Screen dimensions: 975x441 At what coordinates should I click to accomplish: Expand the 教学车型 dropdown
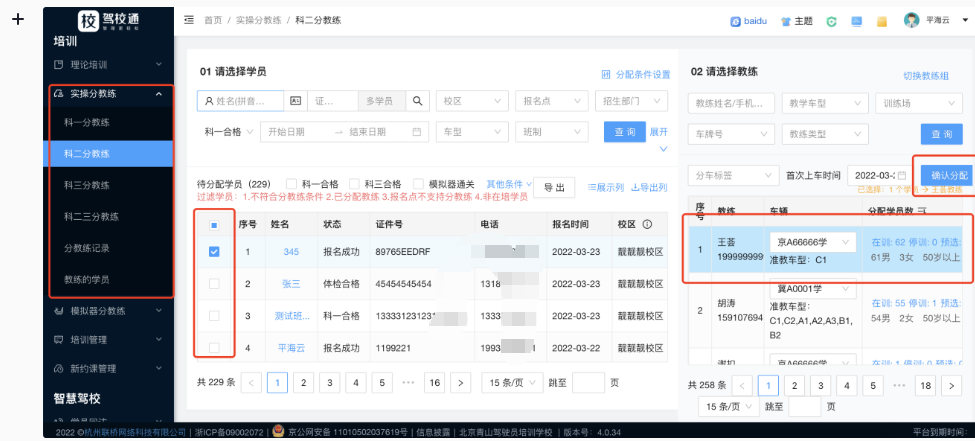tap(823, 103)
